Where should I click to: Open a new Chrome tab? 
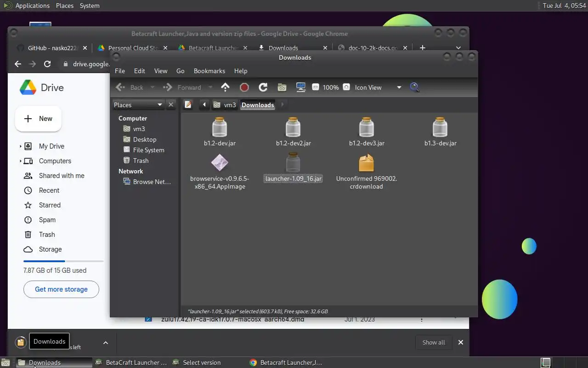point(423,48)
